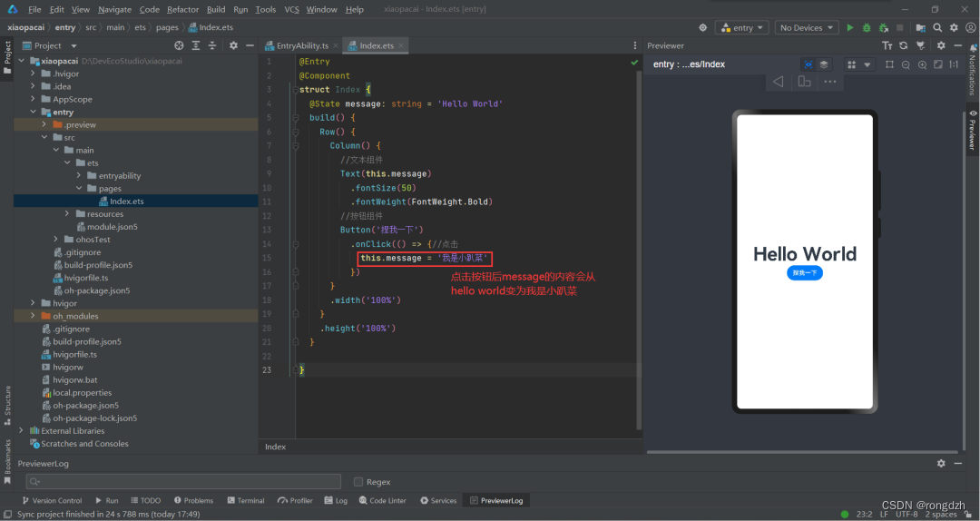Fit preview to window icon
980x521 pixels.
pos(937,64)
